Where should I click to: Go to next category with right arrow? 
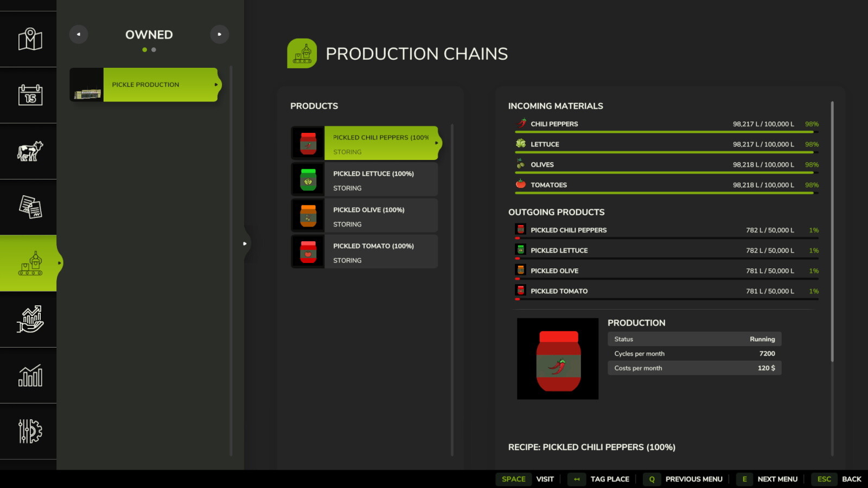click(220, 34)
